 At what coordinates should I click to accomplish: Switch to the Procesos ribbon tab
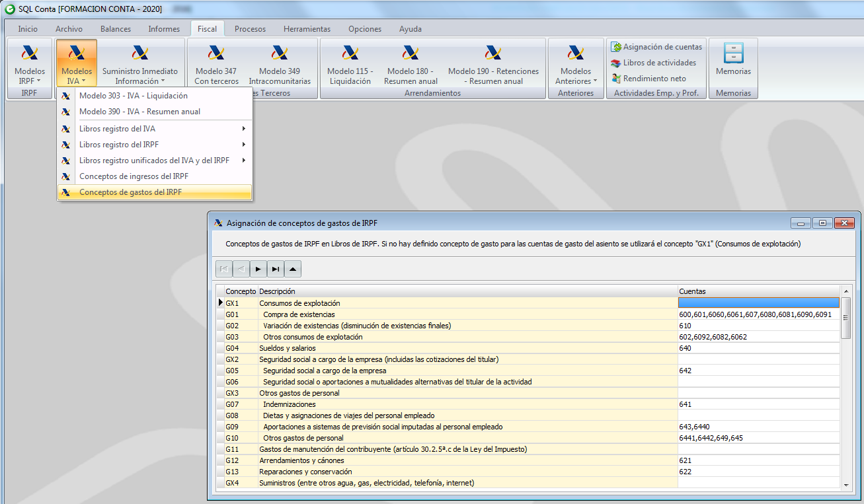click(x=250, y=29)
